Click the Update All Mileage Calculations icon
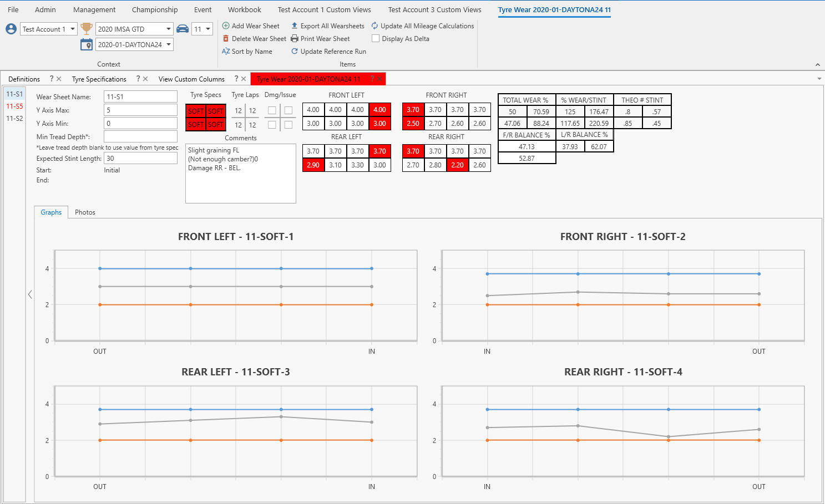The image size is (825, 504). coord(375,26)
